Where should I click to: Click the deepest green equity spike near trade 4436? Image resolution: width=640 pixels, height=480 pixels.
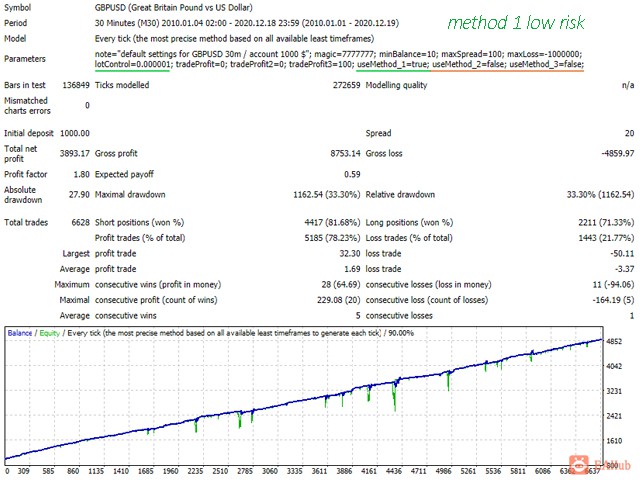[x=395, y=398]
